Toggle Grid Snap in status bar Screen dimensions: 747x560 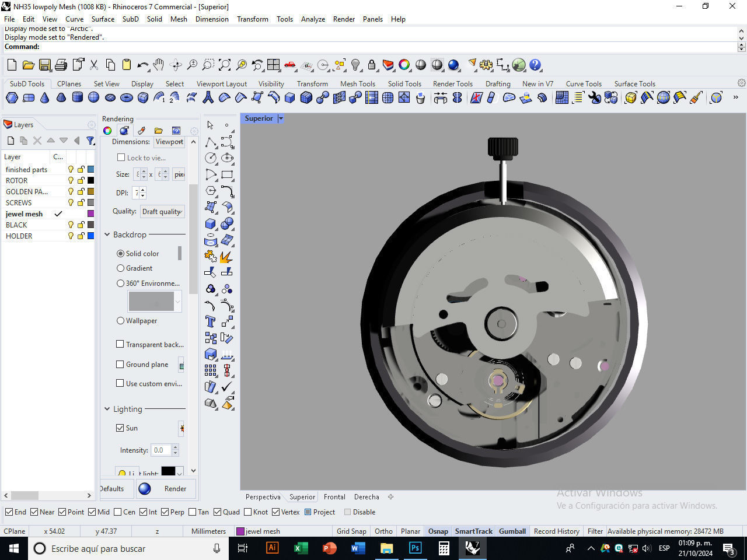pyautogui.click(x=351, y=531)
